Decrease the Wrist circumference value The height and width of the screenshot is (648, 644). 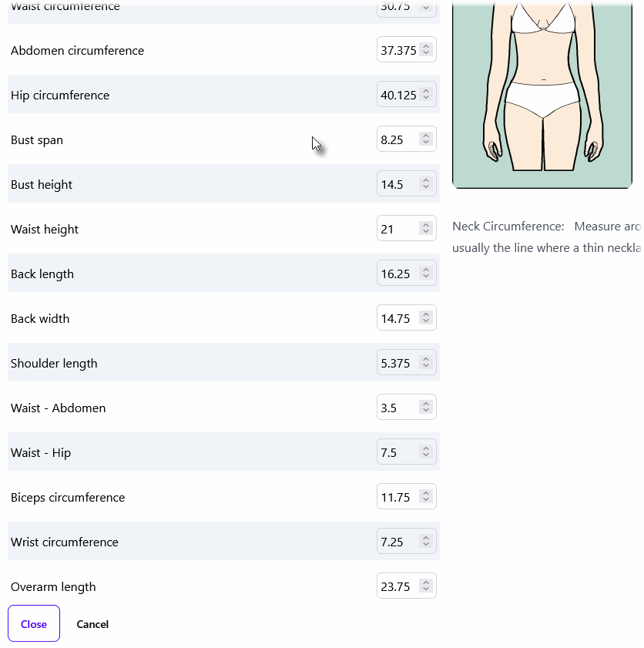tap(426, 545)
